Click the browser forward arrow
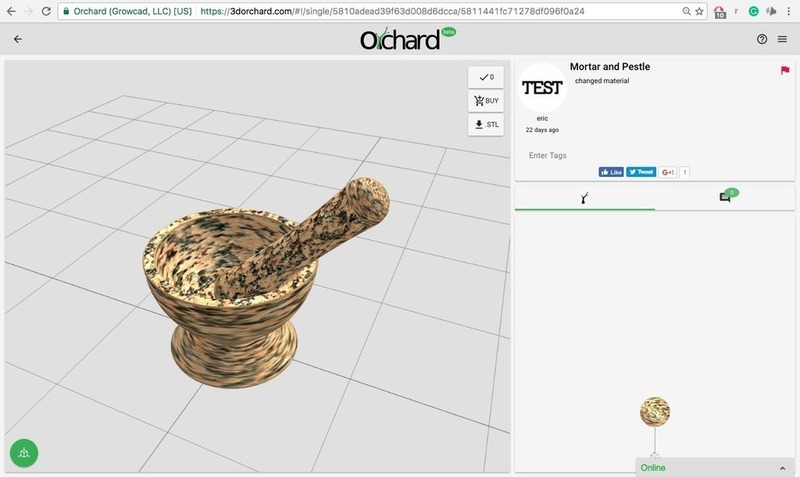Image resolution: width=800 pixels, height=477 pixels. [29, 11]
